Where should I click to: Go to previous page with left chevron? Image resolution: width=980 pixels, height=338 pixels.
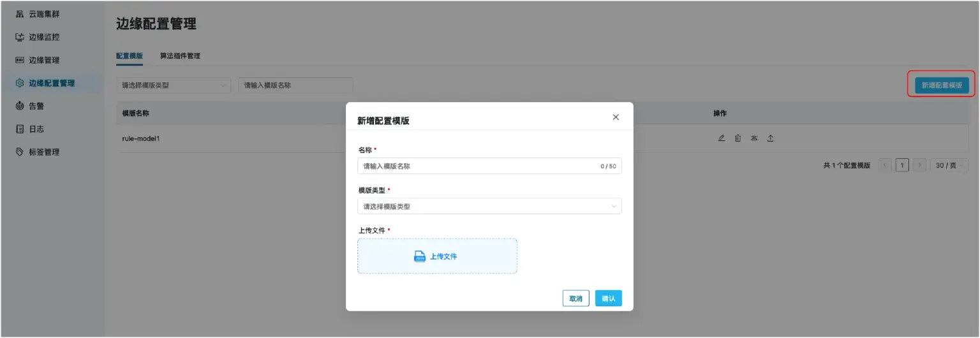click(x=885, y=165)
